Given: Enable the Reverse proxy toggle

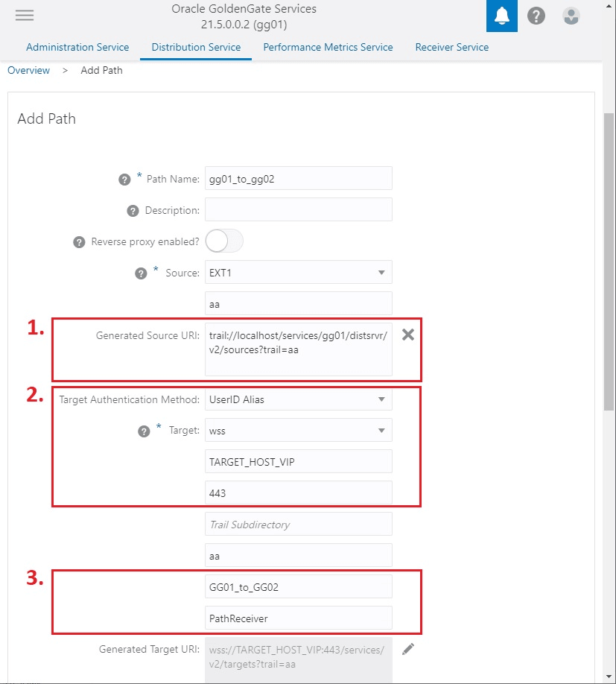Looking at the screenshot, I should [223, 241].
